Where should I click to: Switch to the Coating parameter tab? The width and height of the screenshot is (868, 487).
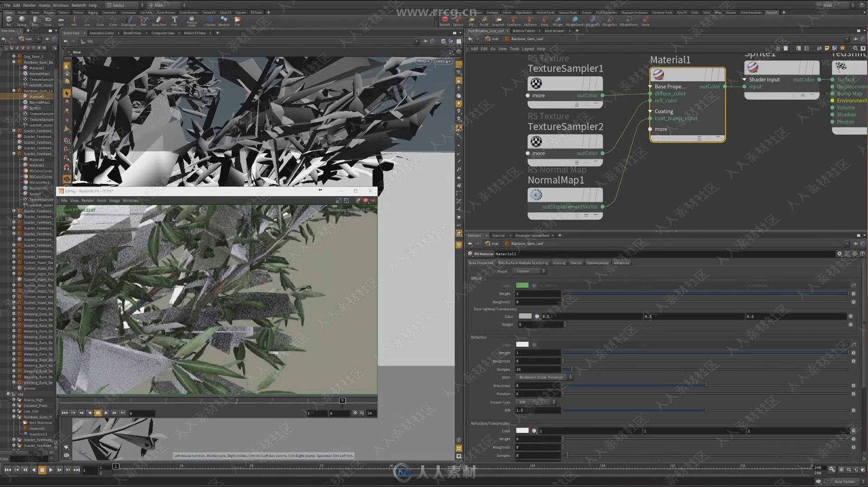(559, 262)
